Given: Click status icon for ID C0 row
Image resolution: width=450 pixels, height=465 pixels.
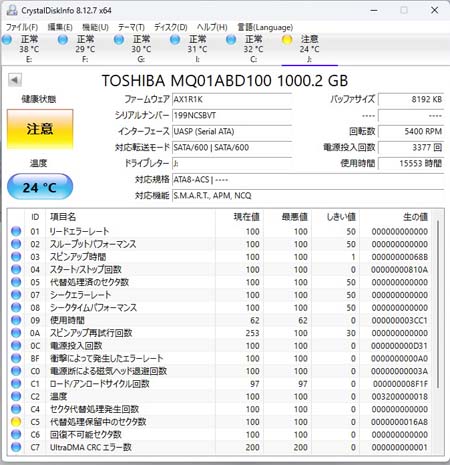Looking at the screenshot, I should [16, 371].
